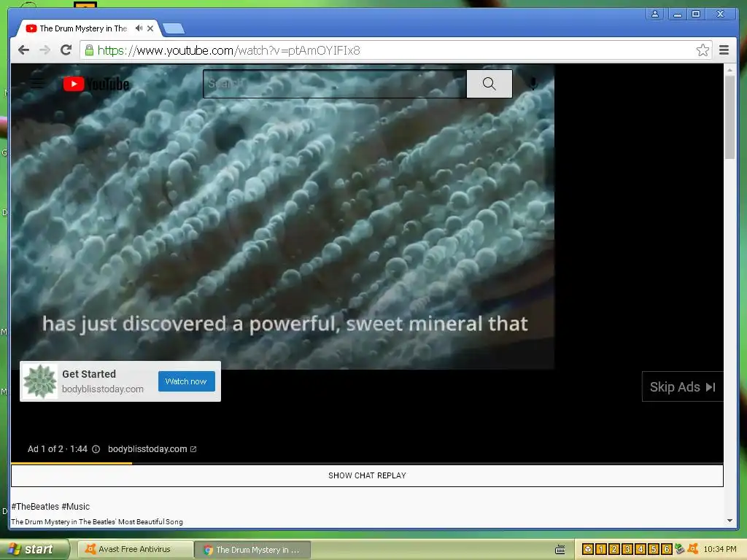747x560 pixels.
Task: Click the tray number 6 icon
Action: 667,550
